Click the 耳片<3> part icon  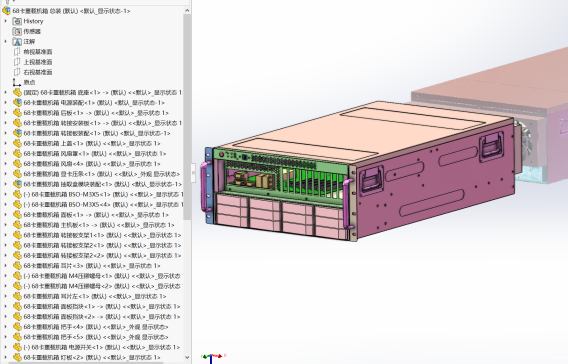pyautogui.click(x=17, y=266)
